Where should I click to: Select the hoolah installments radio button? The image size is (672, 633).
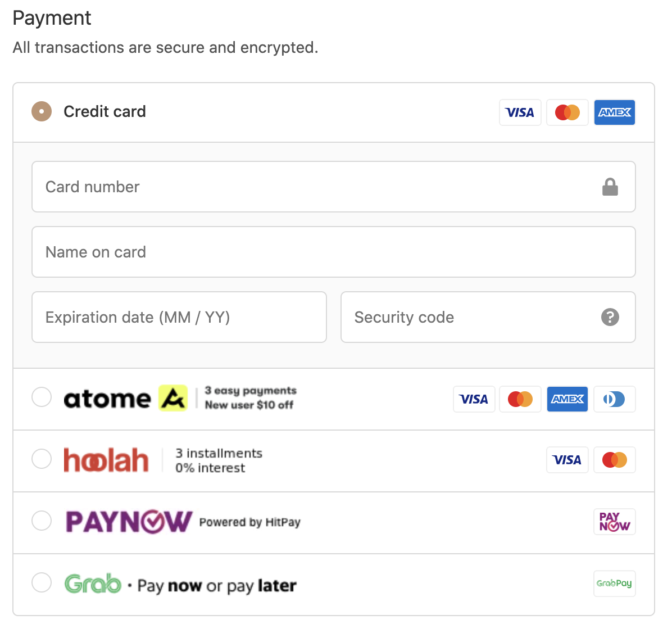click(42, 459)
